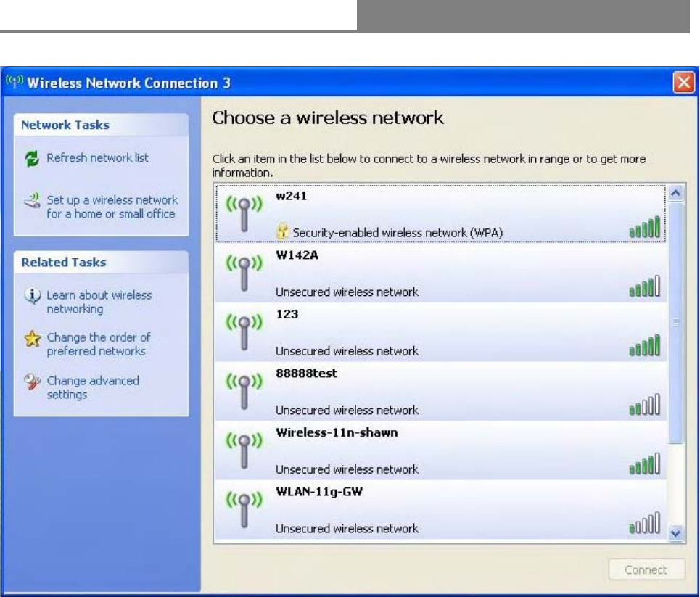Click the signal strength bars for 123

coord(644,345)
